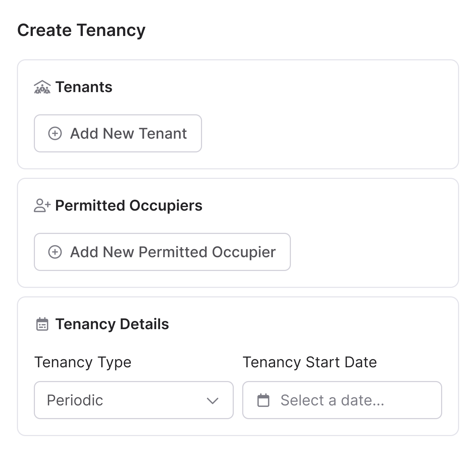Click the Permitted Occupiers section header
The height and width of the screenshot is (453, 476).
pos(129,205)
